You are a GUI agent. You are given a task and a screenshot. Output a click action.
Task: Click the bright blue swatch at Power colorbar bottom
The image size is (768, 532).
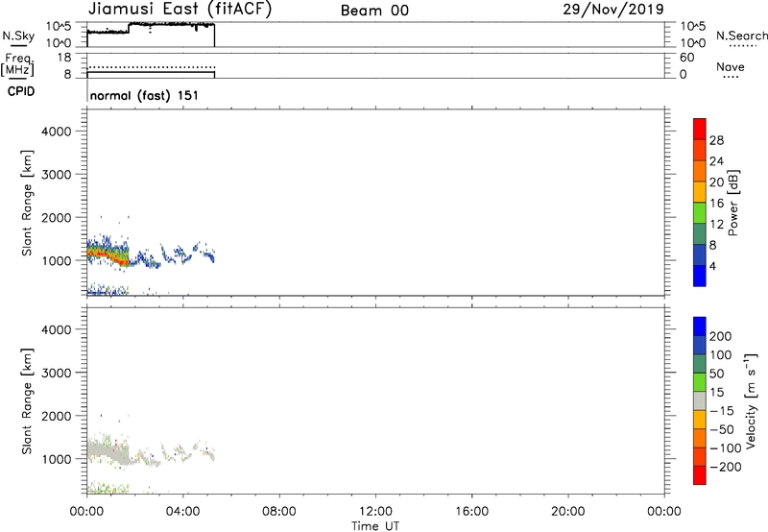pos(700,276)
